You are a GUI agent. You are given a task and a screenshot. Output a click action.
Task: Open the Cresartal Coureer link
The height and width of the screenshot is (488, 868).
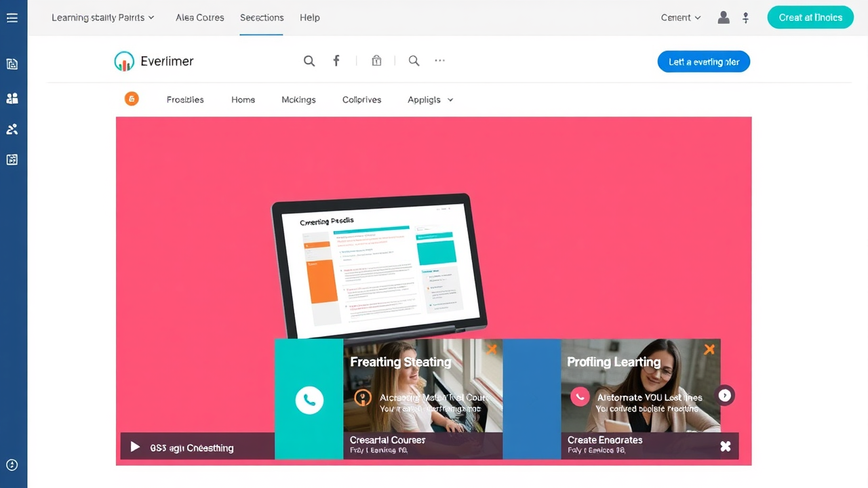tap(388, 440)
